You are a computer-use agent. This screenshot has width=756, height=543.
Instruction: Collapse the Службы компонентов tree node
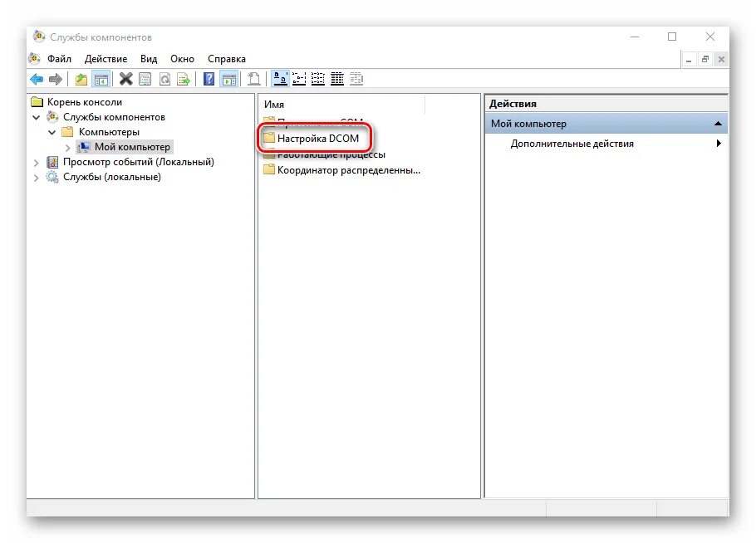pyautogui.click(x=37, y=117)
